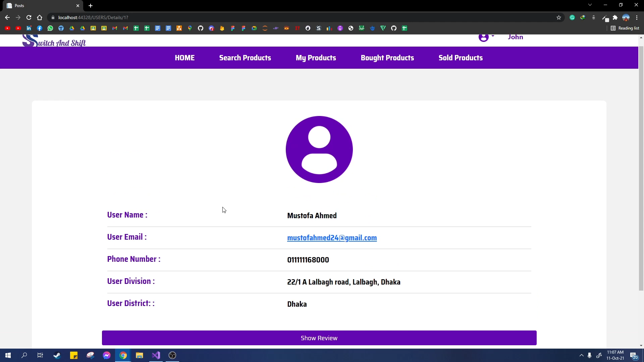Image resolution: width=644 pixels, height=362 pixels.
Task: Open Visual Studio from the taskbar
Action: (156, 355)
